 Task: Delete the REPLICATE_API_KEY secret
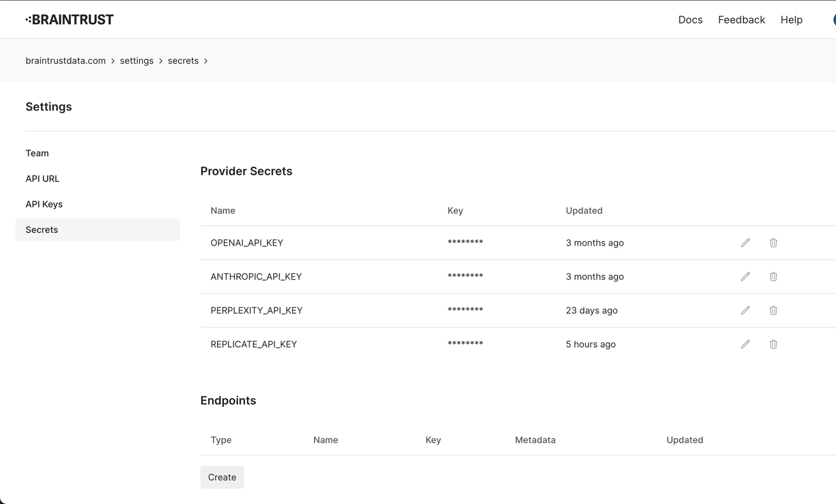[773, 344]
